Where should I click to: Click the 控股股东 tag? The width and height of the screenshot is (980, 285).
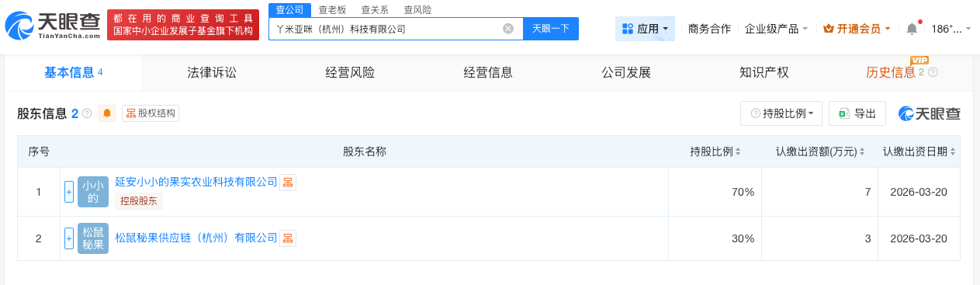click(x=139, y=201)
